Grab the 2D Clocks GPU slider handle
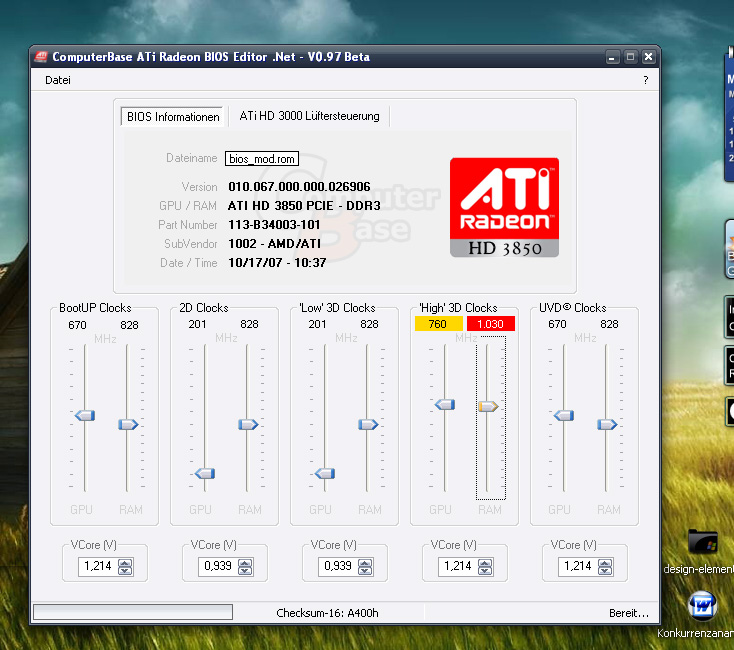 coord(205,473)
